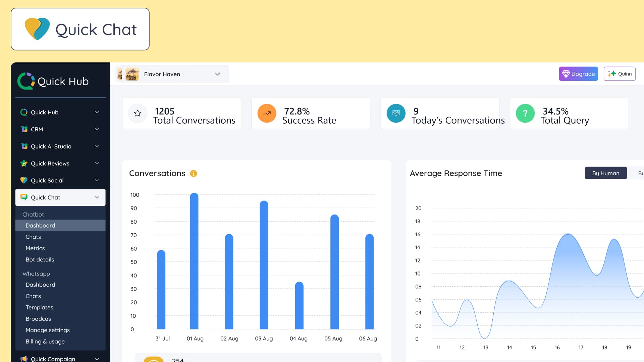Select the By Human response toggle

(x=605, y=173)
